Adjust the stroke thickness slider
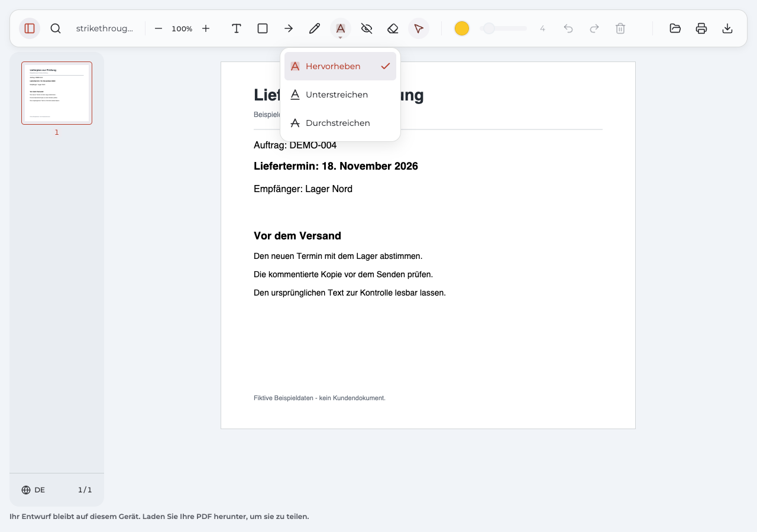 503,28
